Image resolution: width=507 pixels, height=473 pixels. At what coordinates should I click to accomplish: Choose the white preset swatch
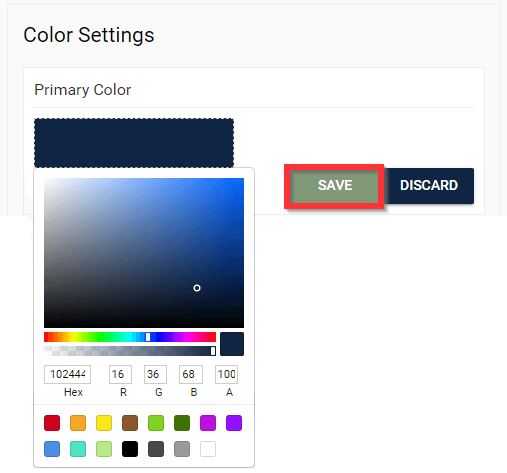pos(208,449)
